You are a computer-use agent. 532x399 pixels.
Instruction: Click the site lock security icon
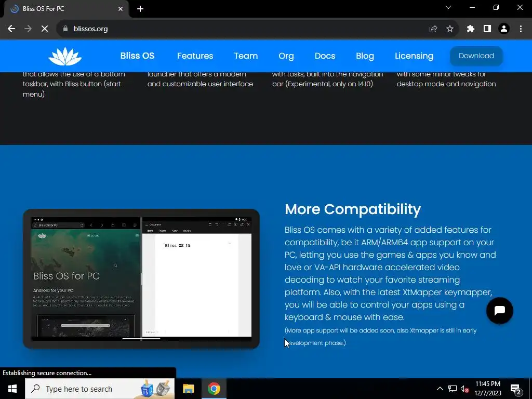pos(65,29)
